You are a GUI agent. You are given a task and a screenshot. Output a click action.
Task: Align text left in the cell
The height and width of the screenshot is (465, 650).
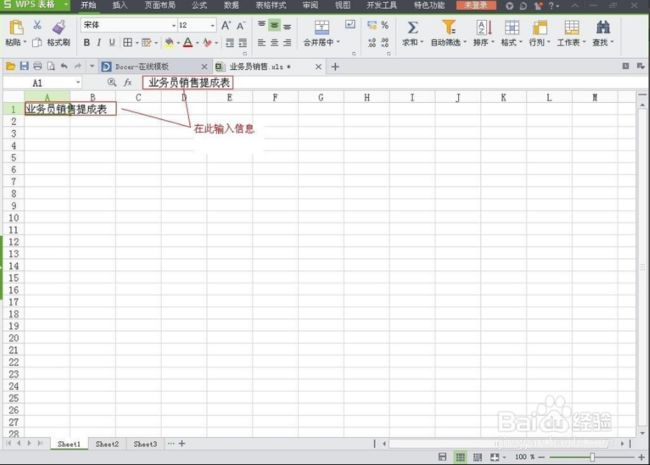click(262, 42)
